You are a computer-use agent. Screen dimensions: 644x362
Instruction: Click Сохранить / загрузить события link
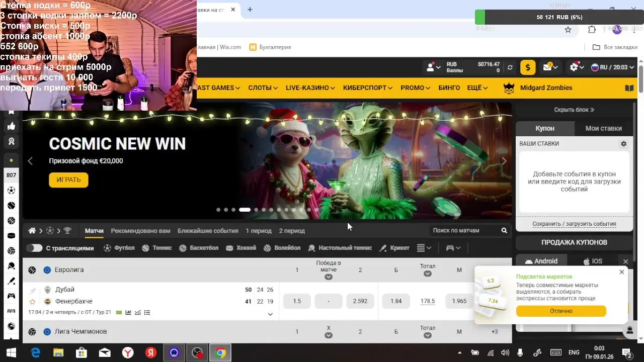[x=574, y=224]
